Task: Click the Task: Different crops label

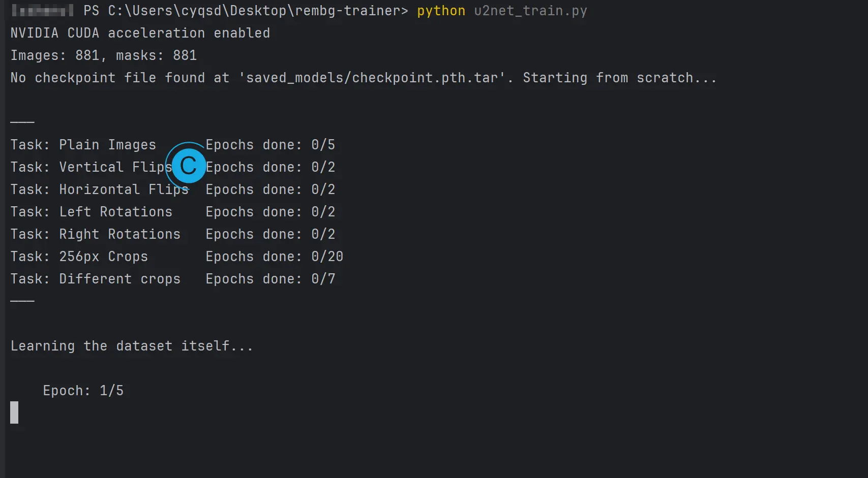Action: pos(95,279)
